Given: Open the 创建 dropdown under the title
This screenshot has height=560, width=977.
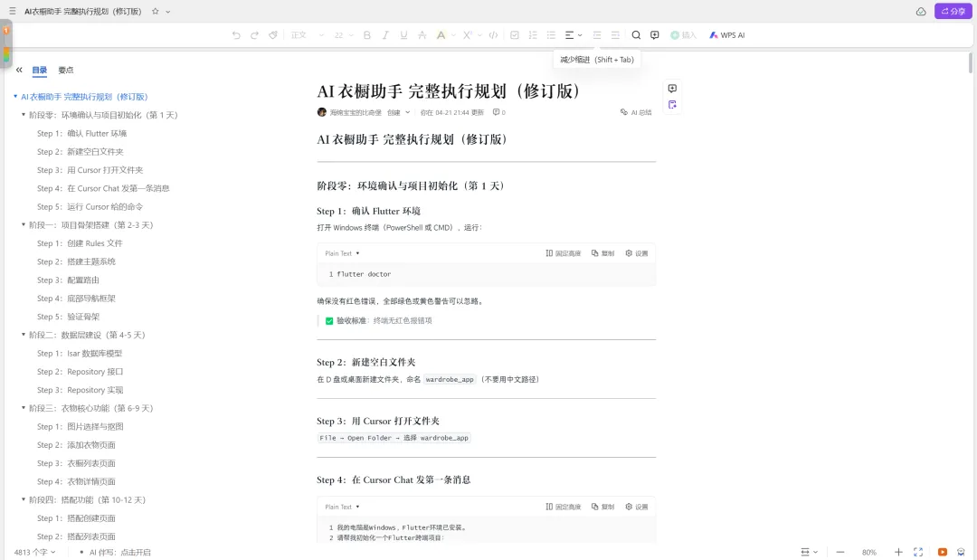Looking at the screenshot, I should coord(399,113).
